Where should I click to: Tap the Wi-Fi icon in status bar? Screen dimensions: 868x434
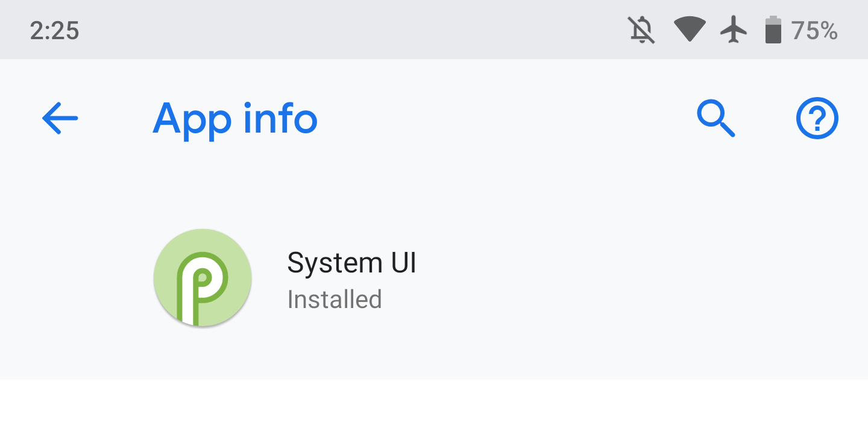coord(689,30)
